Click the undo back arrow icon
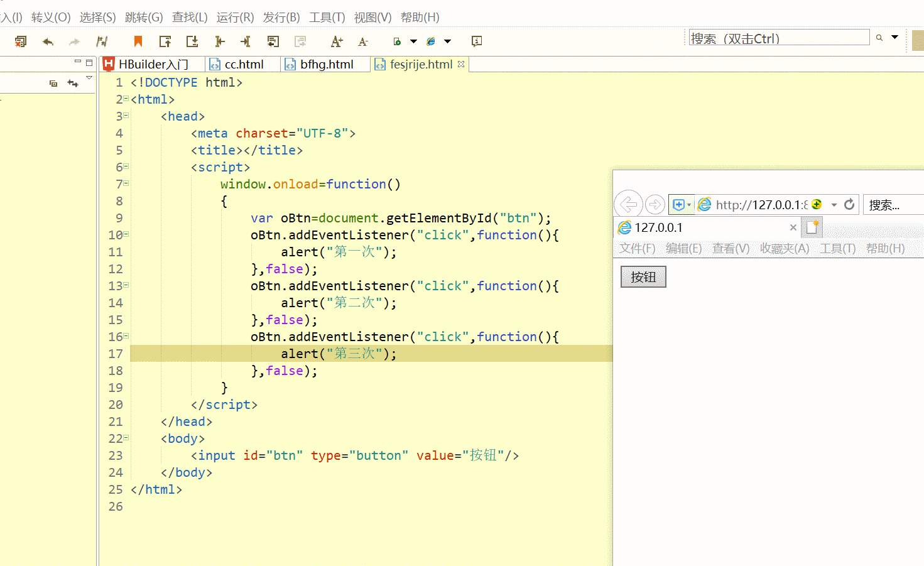The width and height of the screenshot is (924, 566). (48, 41)
